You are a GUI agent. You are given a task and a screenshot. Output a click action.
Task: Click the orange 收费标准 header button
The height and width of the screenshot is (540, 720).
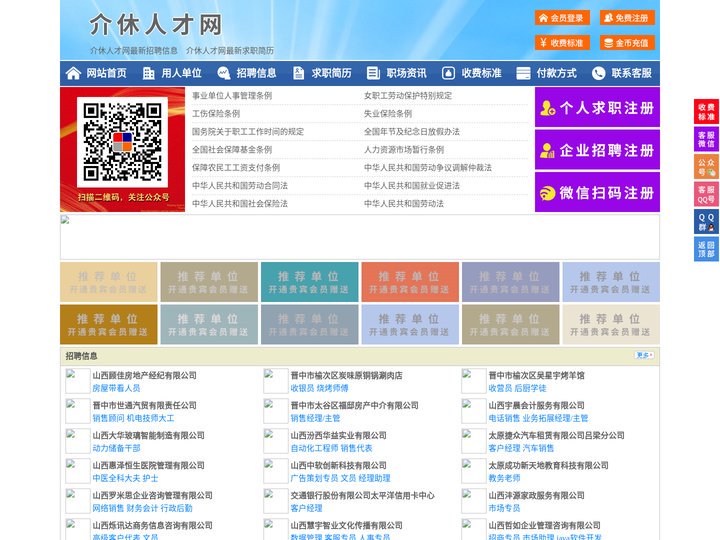(x=562, y=43)
